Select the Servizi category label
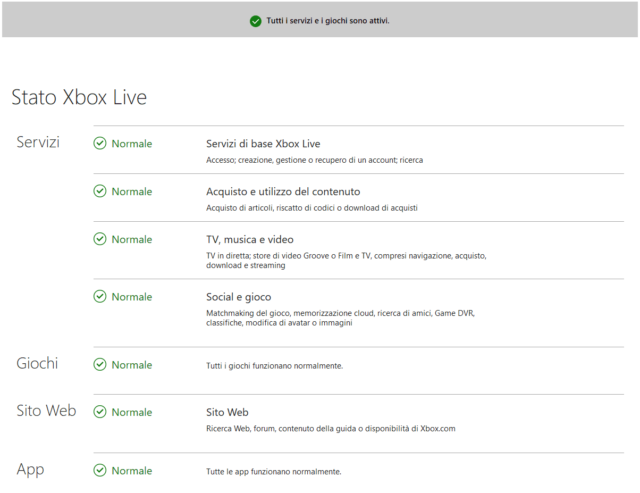Screen dimensions: 640x493 pyautogui.click(x=38, y=143)
